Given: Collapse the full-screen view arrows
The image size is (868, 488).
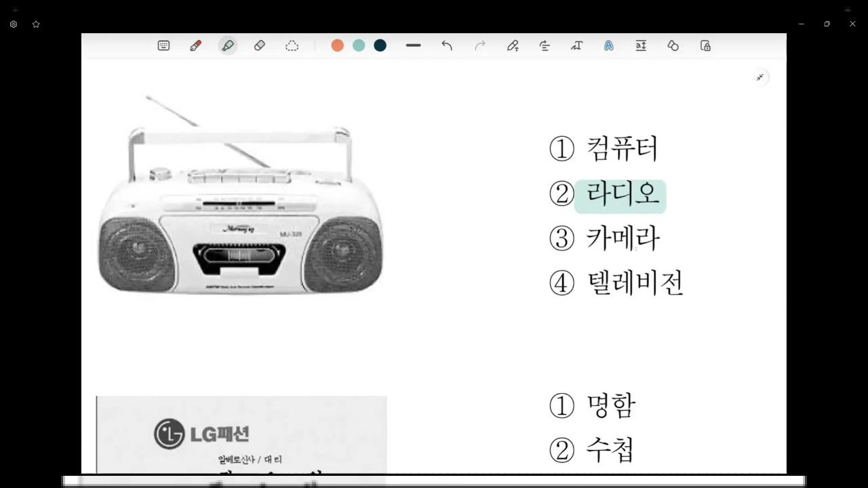Looking at the screenshot, I should click(x=760, y=77).
